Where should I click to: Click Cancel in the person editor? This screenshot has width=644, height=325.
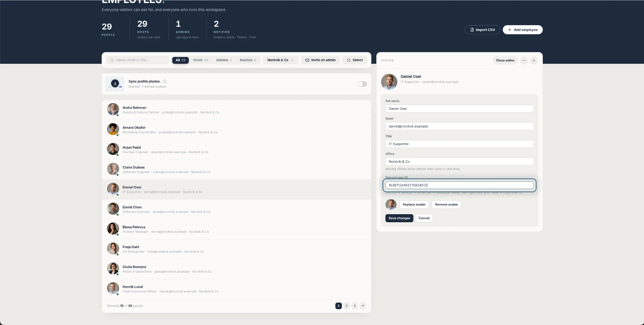pos(424,218)
